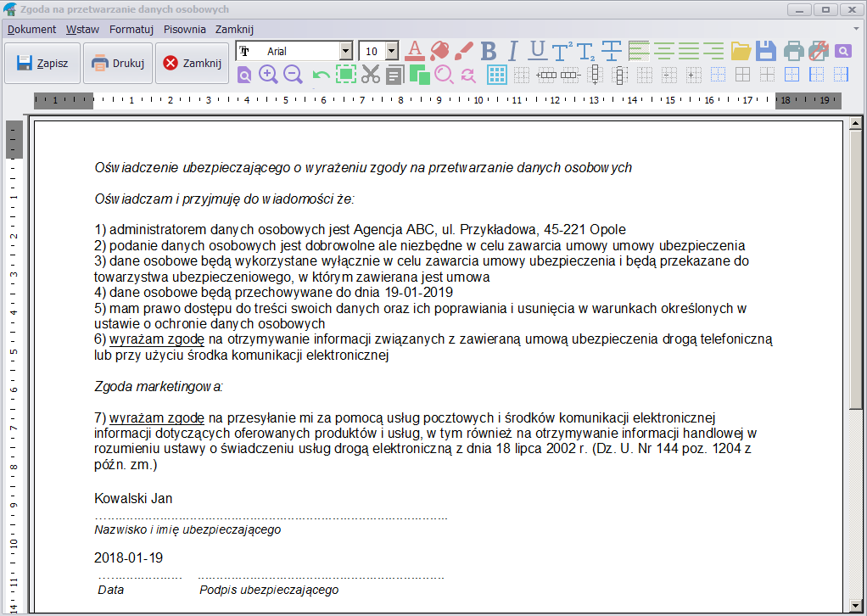Image resolution: width=867 pixels, height=616 pixels.
Task: Expand the Arial font dropdown arrow
Action: (346, 52)
